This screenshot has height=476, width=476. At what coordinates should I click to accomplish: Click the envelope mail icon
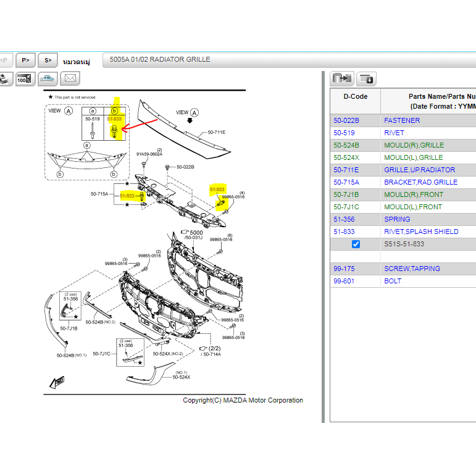point(70,78)
